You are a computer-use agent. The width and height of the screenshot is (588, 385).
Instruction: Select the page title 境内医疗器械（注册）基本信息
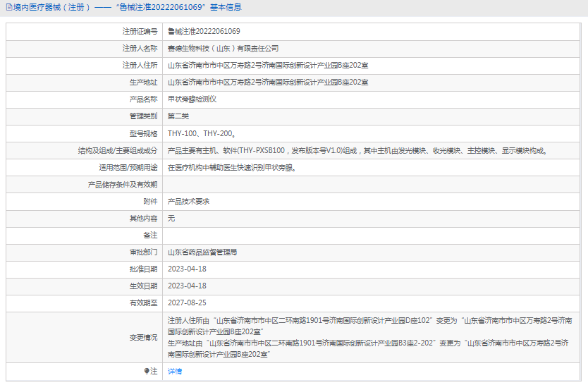(x=128, y=8)
